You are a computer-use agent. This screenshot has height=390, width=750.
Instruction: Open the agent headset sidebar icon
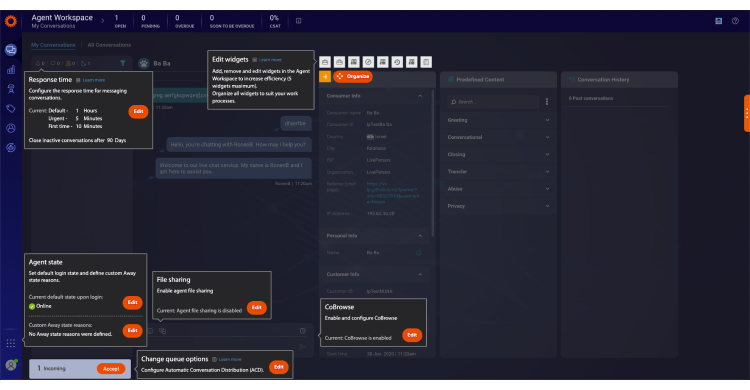11,89
